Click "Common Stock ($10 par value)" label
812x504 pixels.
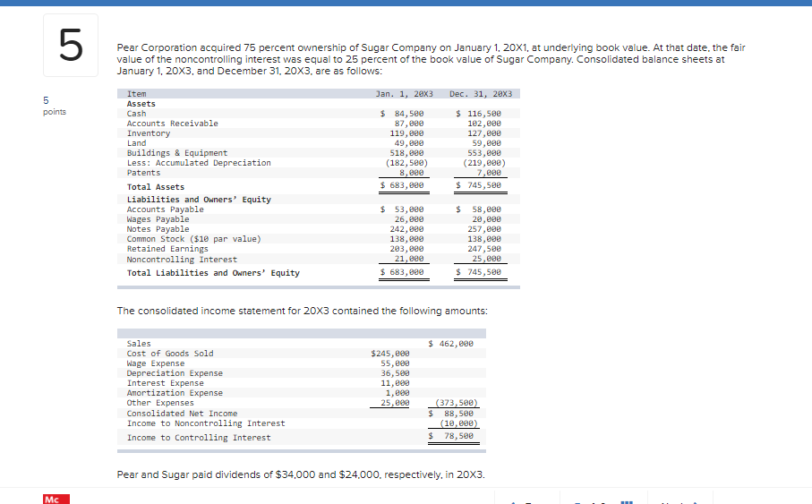tap(194, 239)
